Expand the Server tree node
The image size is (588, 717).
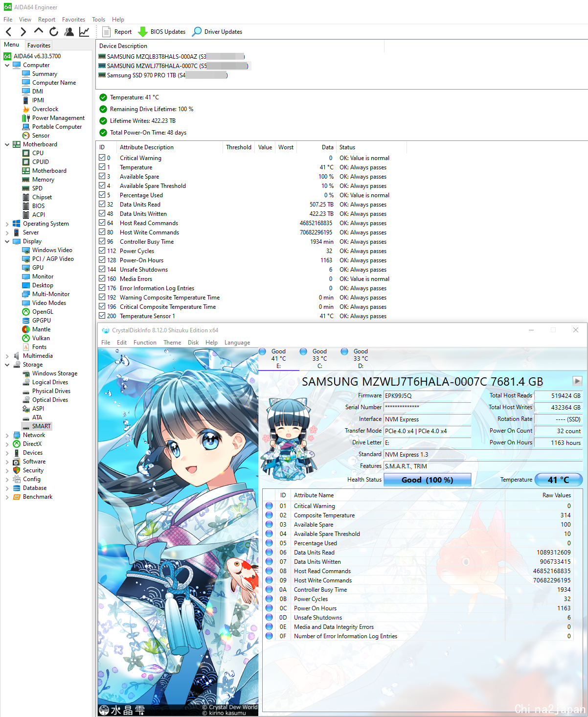7,232
